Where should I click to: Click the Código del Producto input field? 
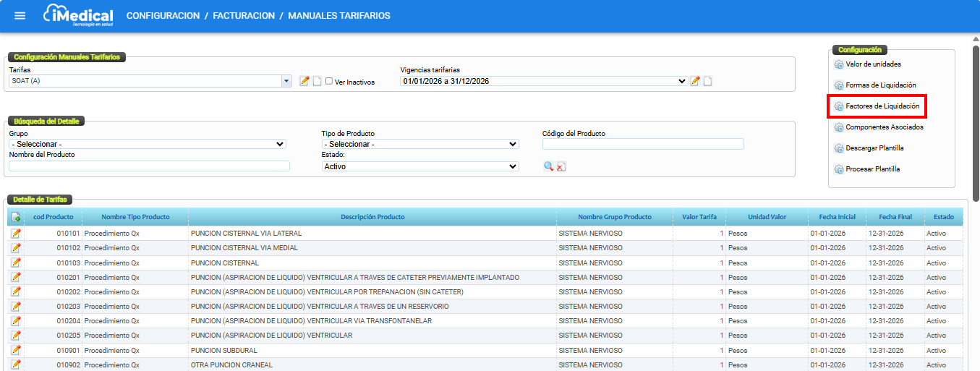click(x=643, y=144)
